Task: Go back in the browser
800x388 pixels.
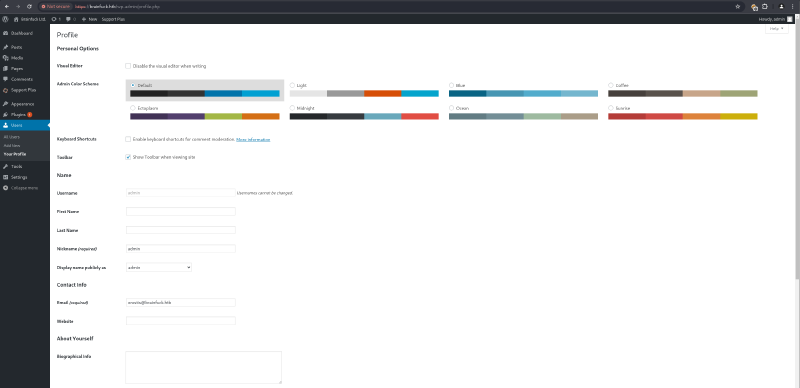Action: pos(6,7)
